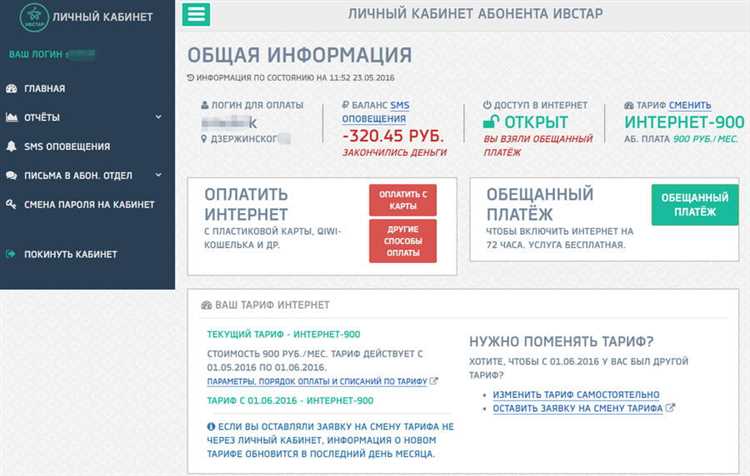The image size is (750, 476).
Task: Click the key icon for Смена пароля
Action: pos(11,204)
